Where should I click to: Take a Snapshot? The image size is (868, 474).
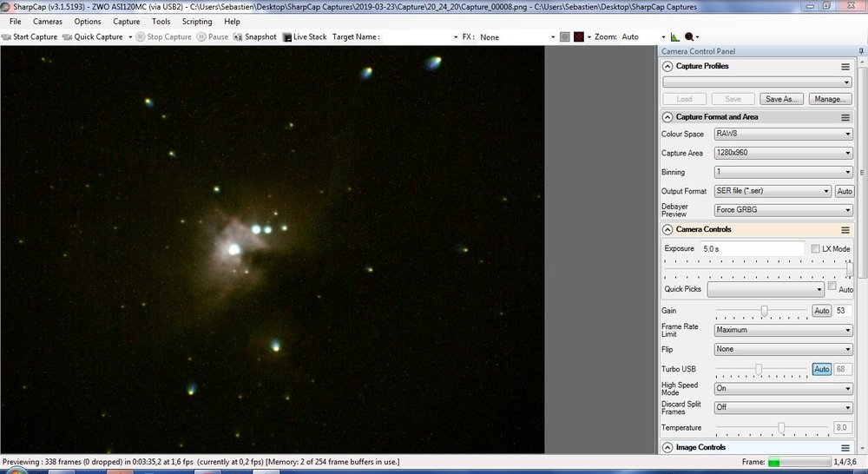[x=254, y=36]
